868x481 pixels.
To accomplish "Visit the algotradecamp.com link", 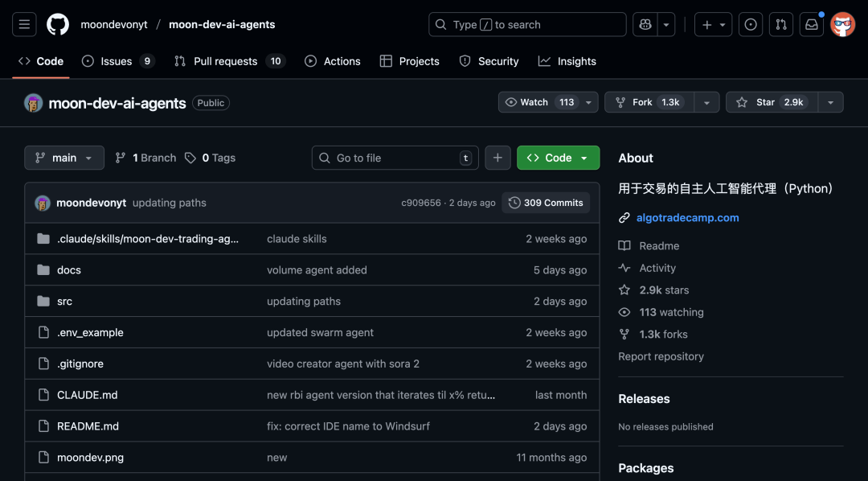I will [687, 217].
